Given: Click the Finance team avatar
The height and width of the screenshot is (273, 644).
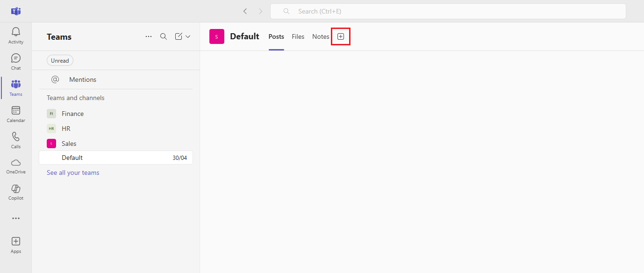Looking at the screenshot, I should point(51,114).
